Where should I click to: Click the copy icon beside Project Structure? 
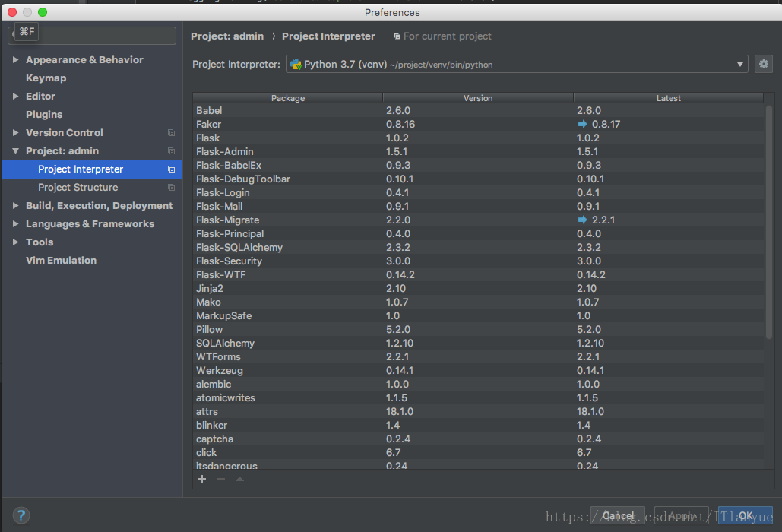[171, 188]
